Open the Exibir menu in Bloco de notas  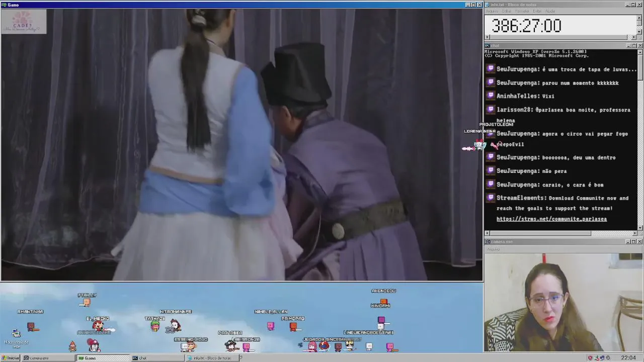click(x=537, y=11)
